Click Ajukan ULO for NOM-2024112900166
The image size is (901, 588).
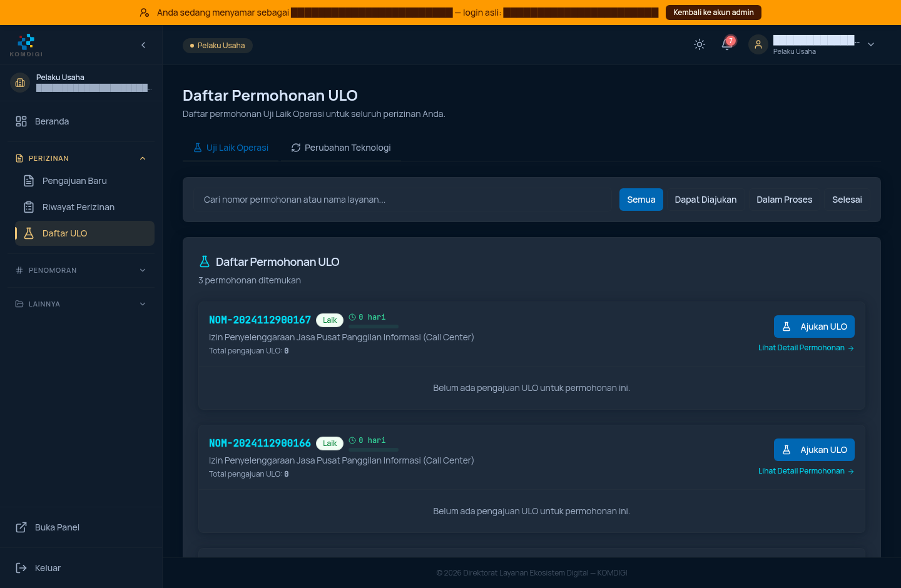pyautogui.click(x=814, y=450)
